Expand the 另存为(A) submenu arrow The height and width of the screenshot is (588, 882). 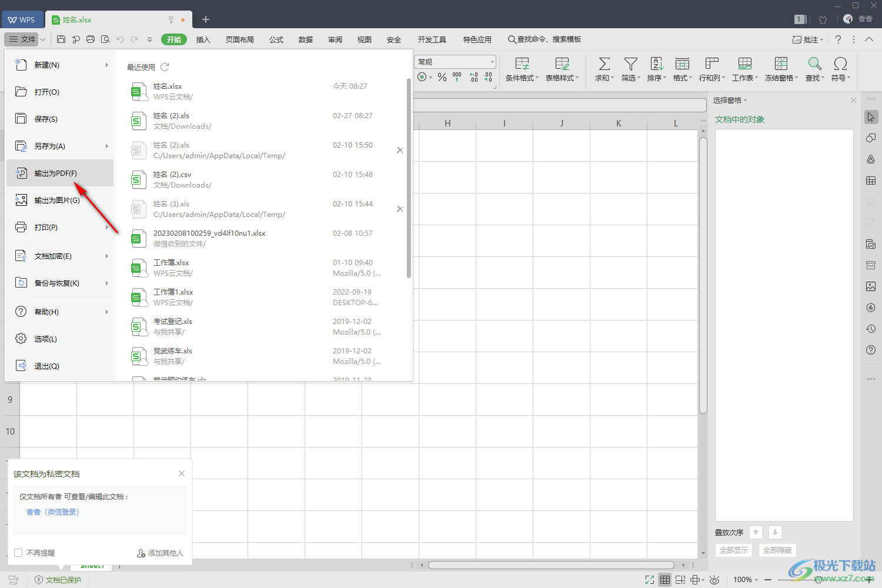pyautogui.click(x=106, y=146)
